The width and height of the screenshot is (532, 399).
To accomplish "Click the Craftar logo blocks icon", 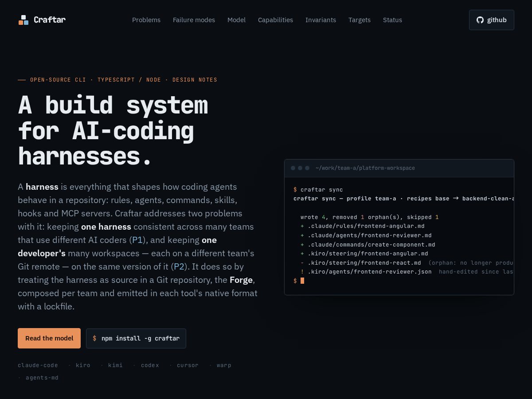I will click(x=23, y=20).
